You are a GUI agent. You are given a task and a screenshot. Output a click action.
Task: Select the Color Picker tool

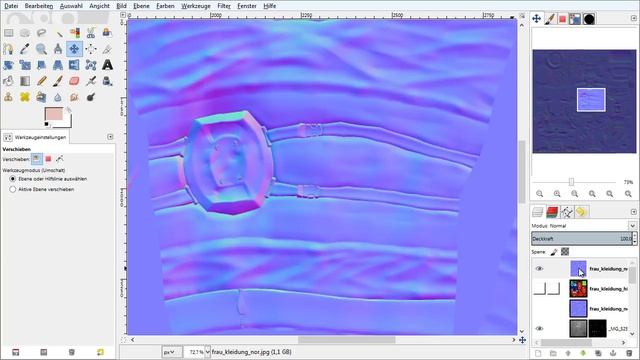coord(25,49)
